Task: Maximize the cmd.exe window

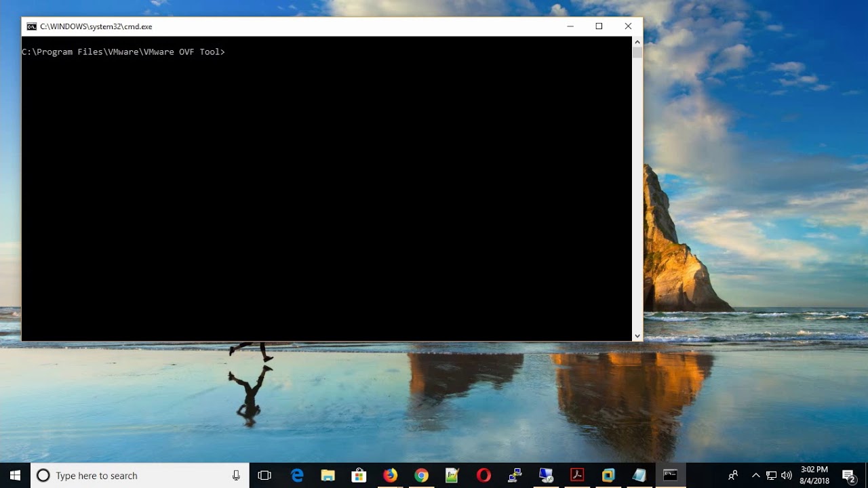Action: (599, 26)
